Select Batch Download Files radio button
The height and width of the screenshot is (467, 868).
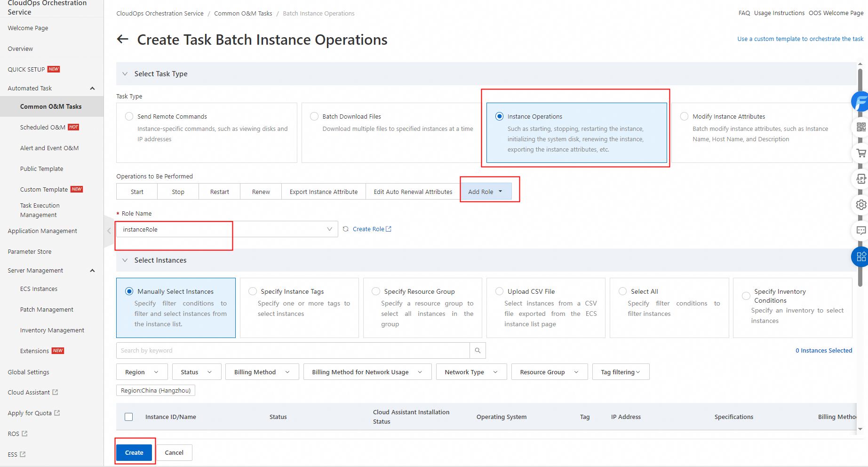tap(314, 116)
